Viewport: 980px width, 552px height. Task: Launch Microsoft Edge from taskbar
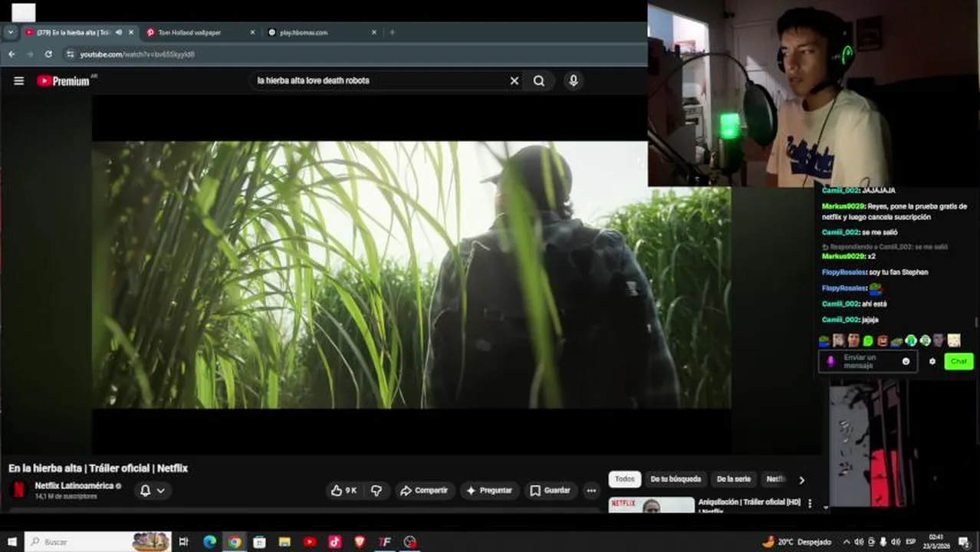[209, 542]
